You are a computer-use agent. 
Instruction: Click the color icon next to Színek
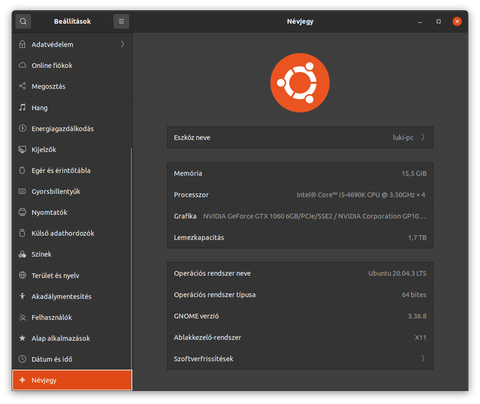click(22, 254)
